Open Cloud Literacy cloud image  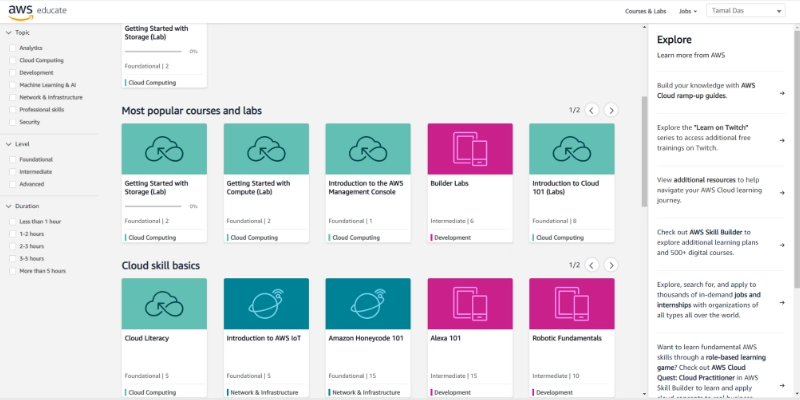(164, 304)
